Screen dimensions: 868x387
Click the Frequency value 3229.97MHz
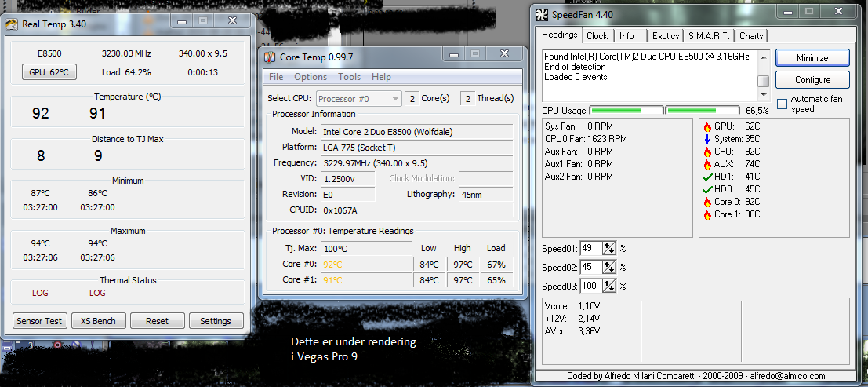tap(416, 163)
